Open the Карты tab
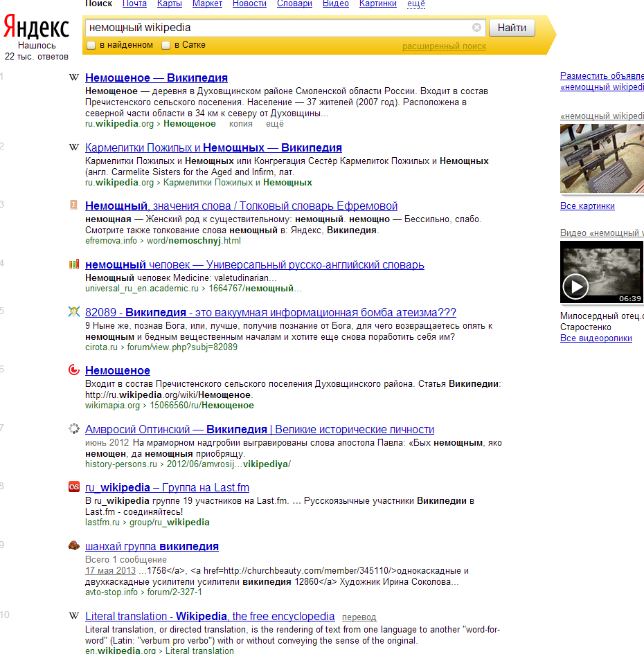The width and height of the screenshot is (644, 654). tap(170, 3)
